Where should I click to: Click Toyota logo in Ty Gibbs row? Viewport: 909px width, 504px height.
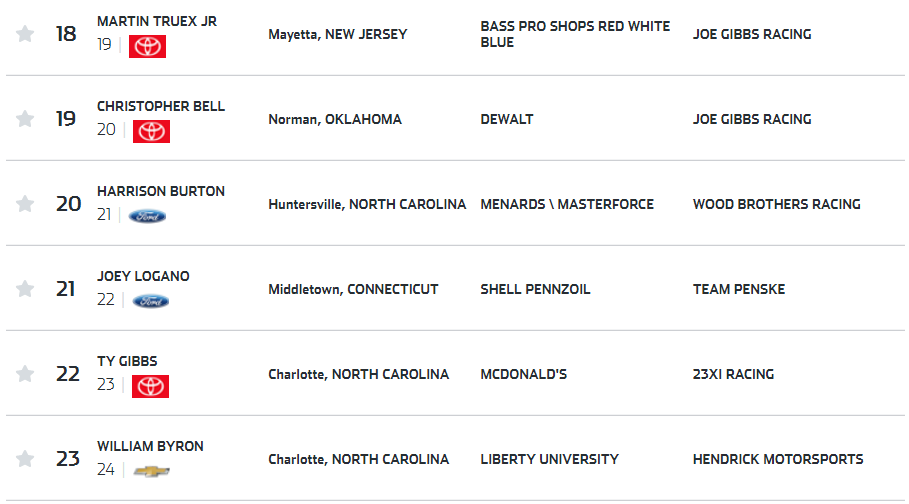(150, 386)
